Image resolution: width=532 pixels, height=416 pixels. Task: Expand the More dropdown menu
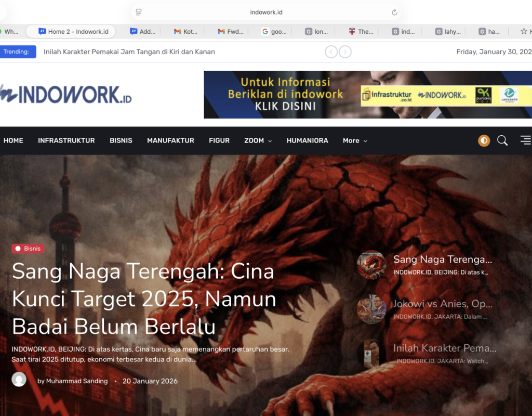pos(355,140)
